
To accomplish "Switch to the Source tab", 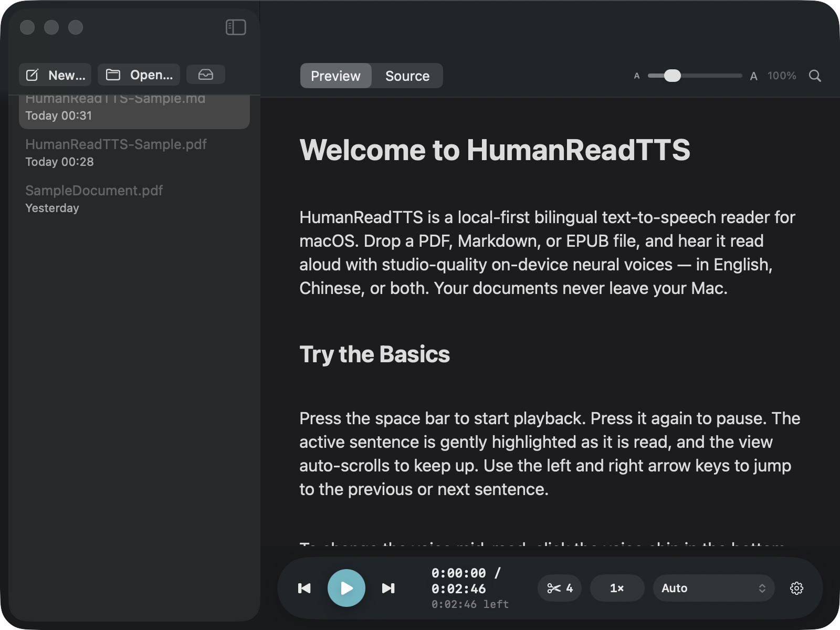I will click(407, 76).
